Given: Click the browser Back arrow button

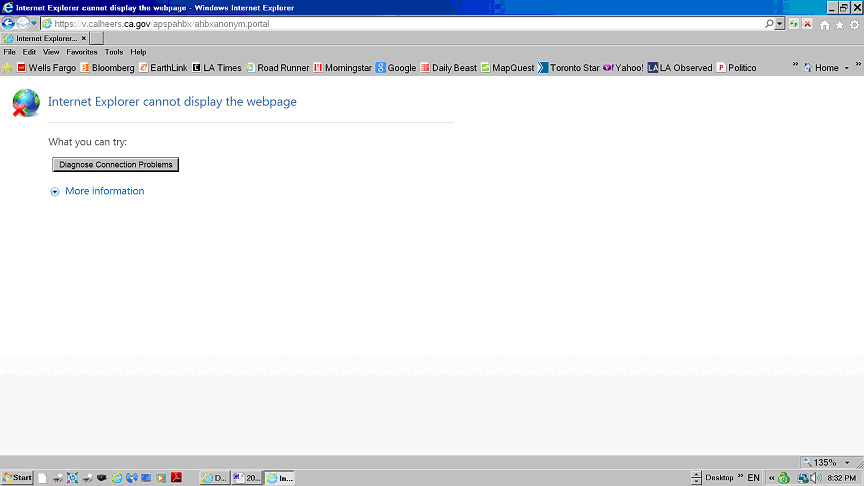Looking at the screenshot, I should [9, 23].
